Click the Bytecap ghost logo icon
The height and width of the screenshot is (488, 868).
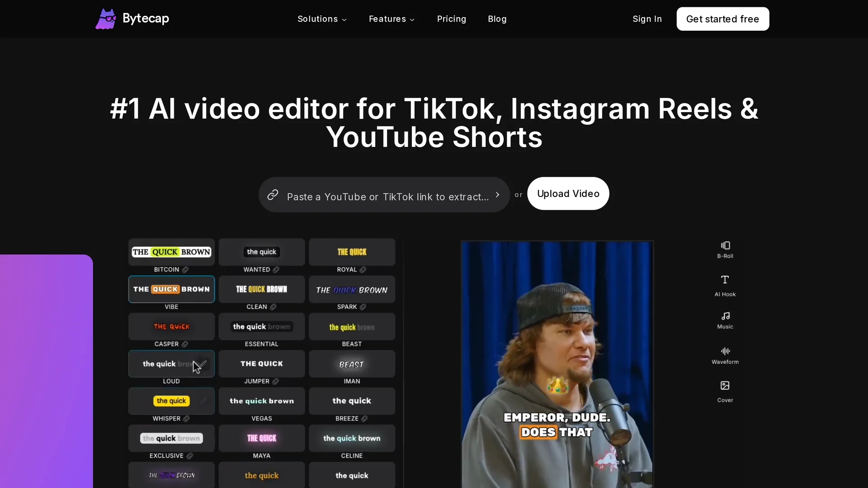pyautogui.click(x=106, y=19)
